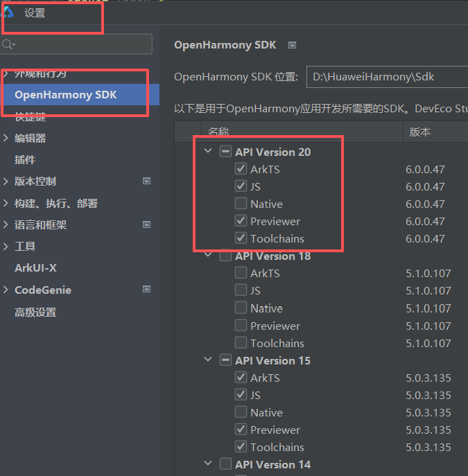Expand the 工具 settings section

tap(6, 246)
